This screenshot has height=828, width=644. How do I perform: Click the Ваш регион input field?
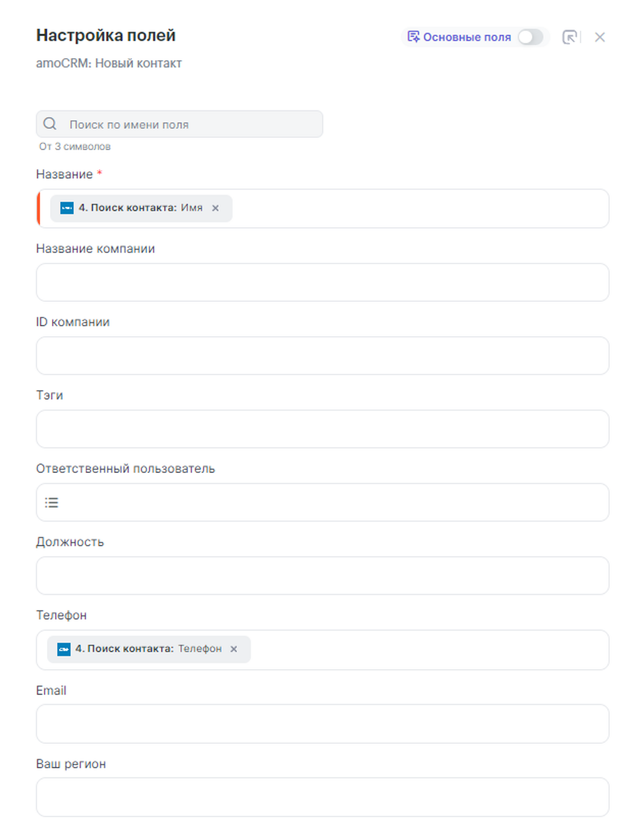(x=322, y=797)
